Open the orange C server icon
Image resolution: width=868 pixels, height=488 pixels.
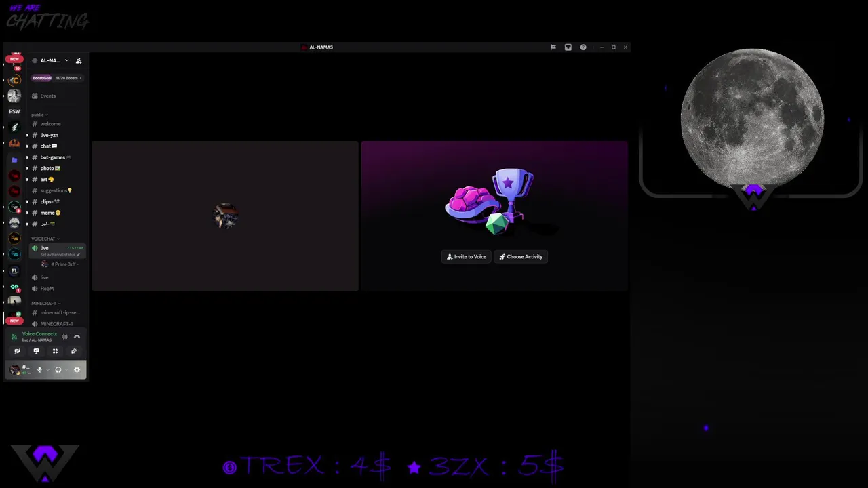point(14,80)
